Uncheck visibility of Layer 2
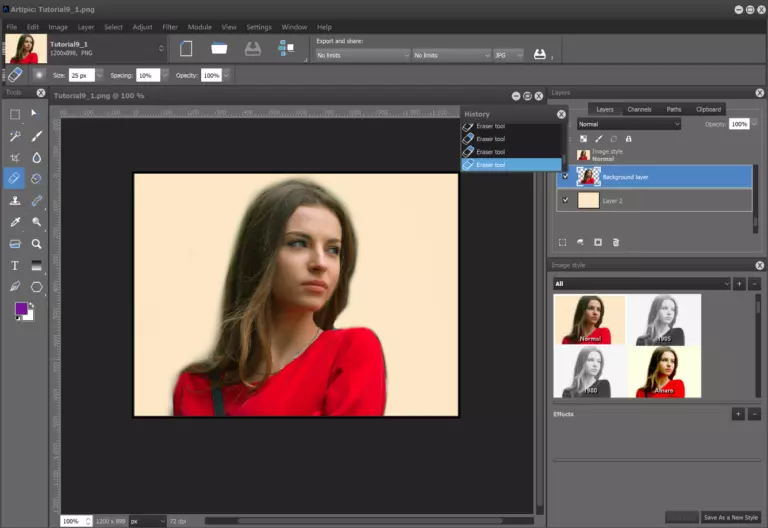Viewport: 768px width, 528px height. (x=565, y=200)
